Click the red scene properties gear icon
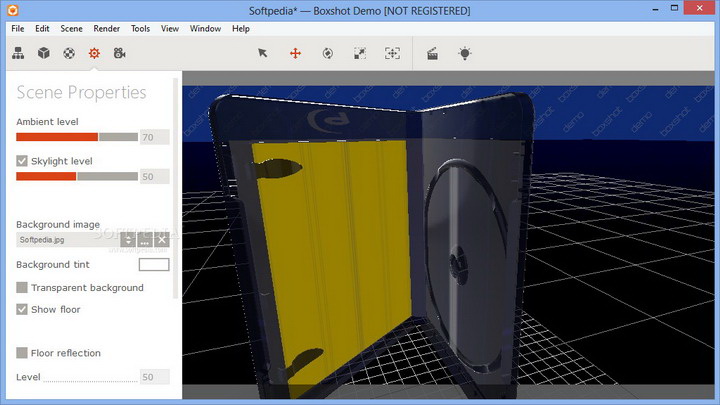 point(94,53)
